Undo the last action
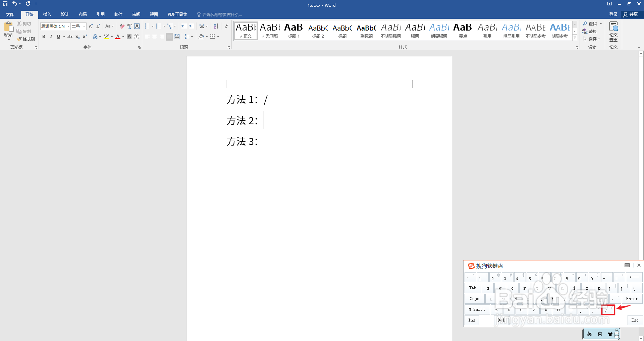The height and width of the screenshot is (341, 644). [x=14, y=4]
